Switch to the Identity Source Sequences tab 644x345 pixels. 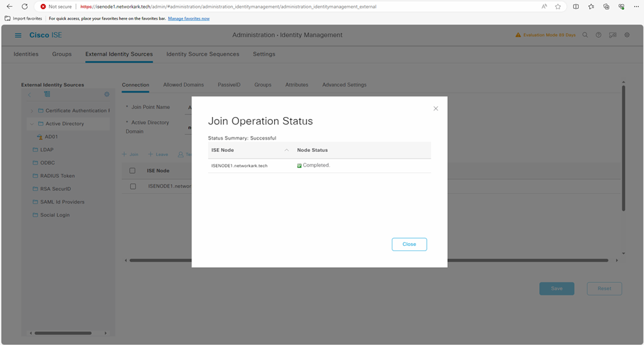(x=202, y=54)
